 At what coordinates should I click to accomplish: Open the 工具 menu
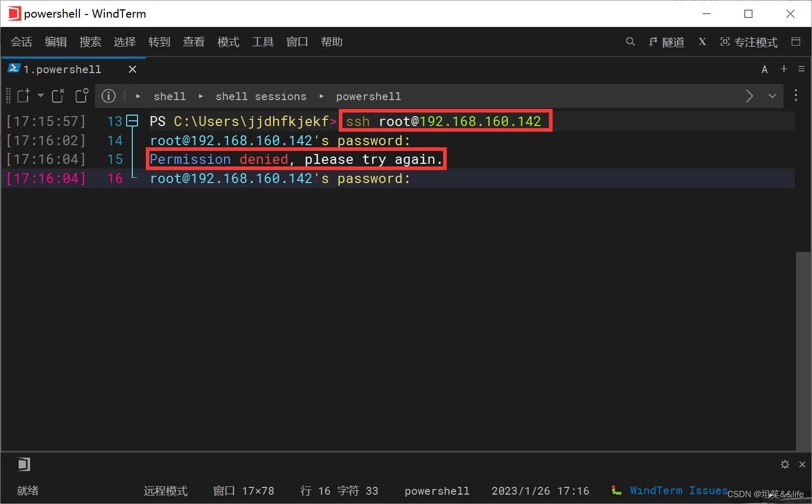click(x=263, y=42)
